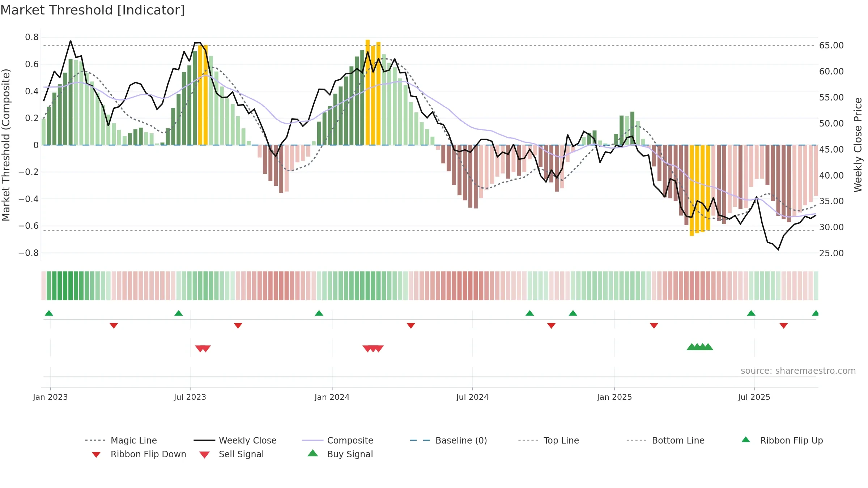Click the −0.8 left axis label
Image resolution: width=868 pixels, height=488 pixels.
[x=29, y=253]
